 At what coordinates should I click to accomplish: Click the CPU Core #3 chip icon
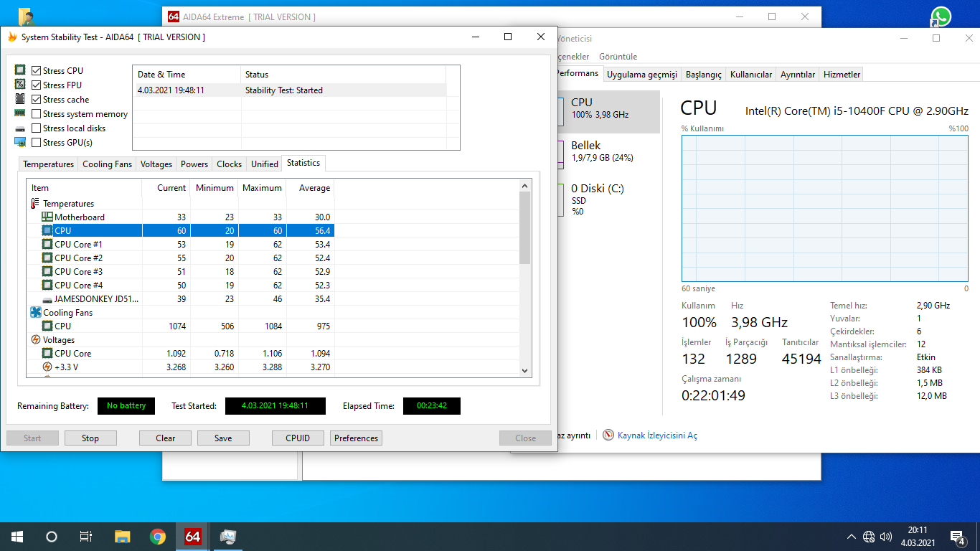click(47, 272)
